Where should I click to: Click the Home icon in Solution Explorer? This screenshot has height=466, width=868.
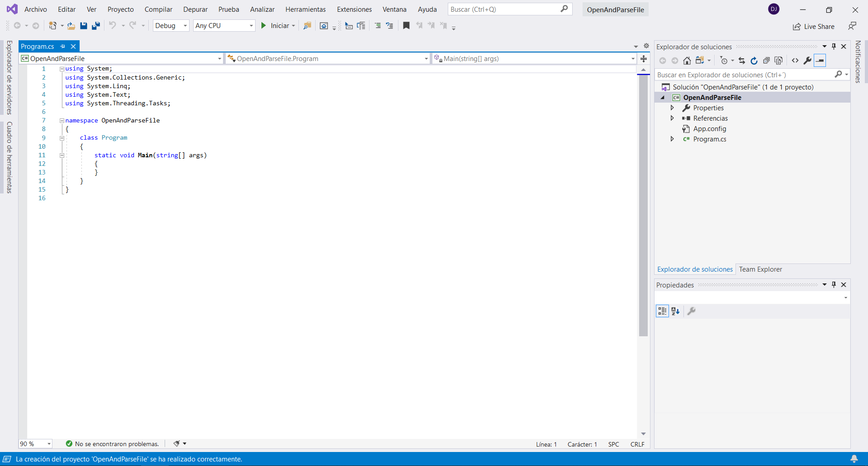[x=687, y=61]
